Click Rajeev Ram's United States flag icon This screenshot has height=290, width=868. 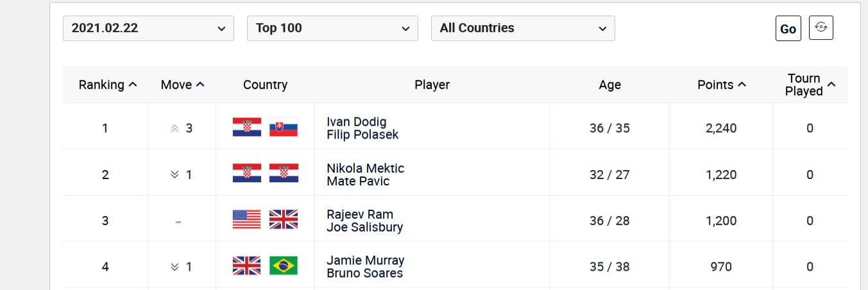pyautogui.click(x=246, y=220)
